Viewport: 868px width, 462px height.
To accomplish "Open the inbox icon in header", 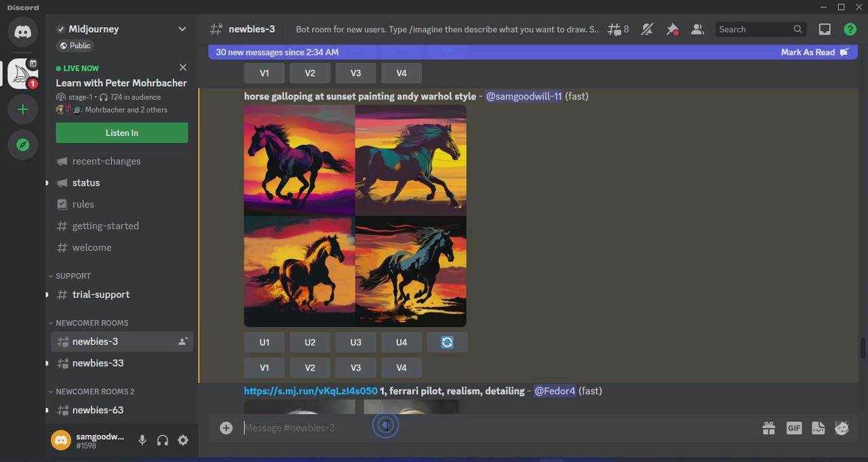I will (825, 29).
